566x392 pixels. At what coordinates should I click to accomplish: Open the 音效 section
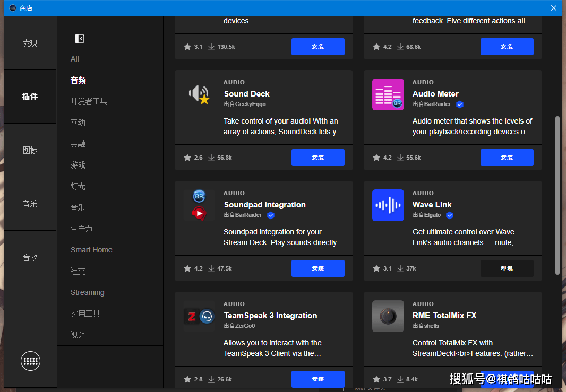click(30, 257)
